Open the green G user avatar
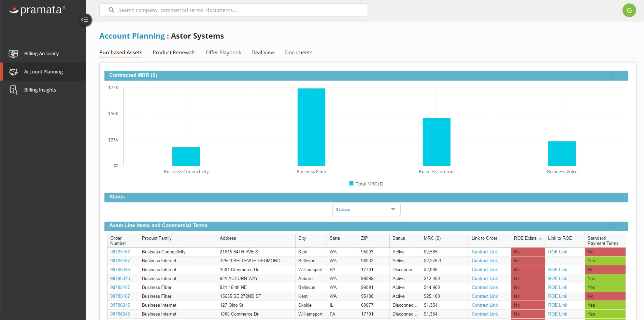 coord(629,10)
